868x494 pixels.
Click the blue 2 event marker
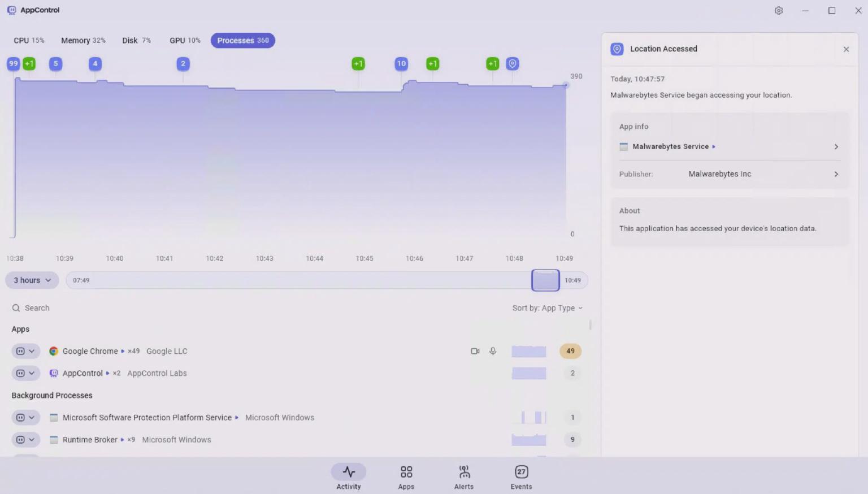pos(183,64)
